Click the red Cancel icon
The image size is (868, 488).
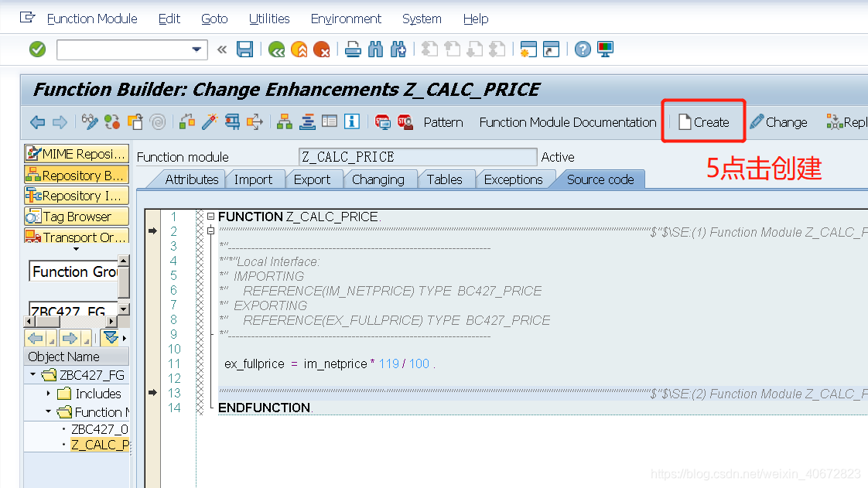(322, 49)
